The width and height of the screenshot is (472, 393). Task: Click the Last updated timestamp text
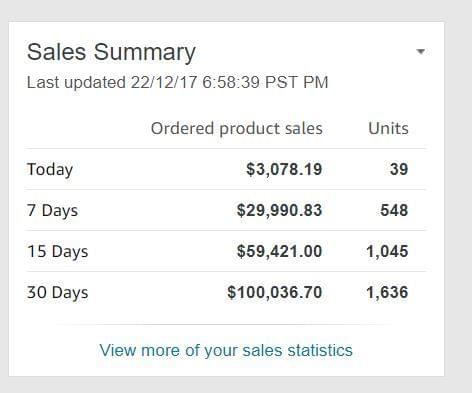(177, 82)
